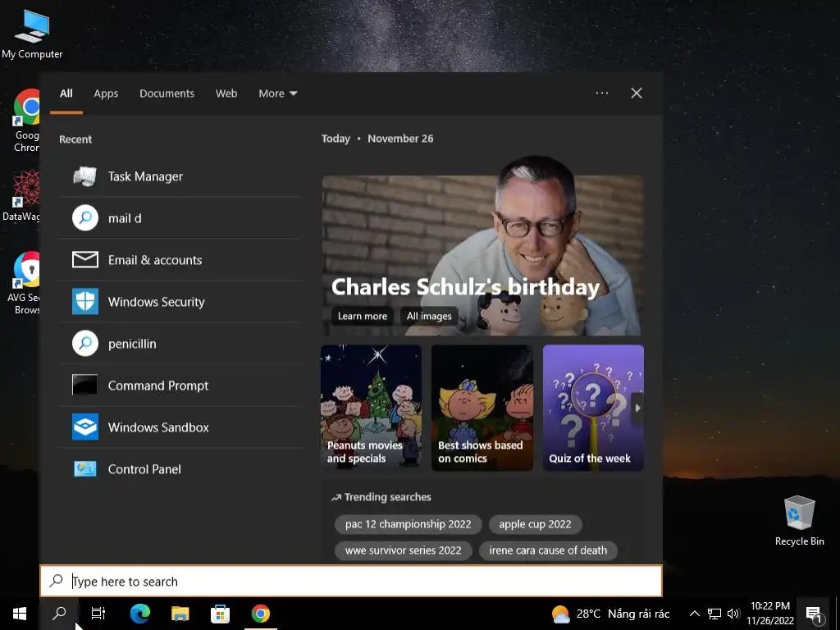The image size is (840, 630).
Task: Select the Recycle Bin desktop icon
Action: click(799, 521)
